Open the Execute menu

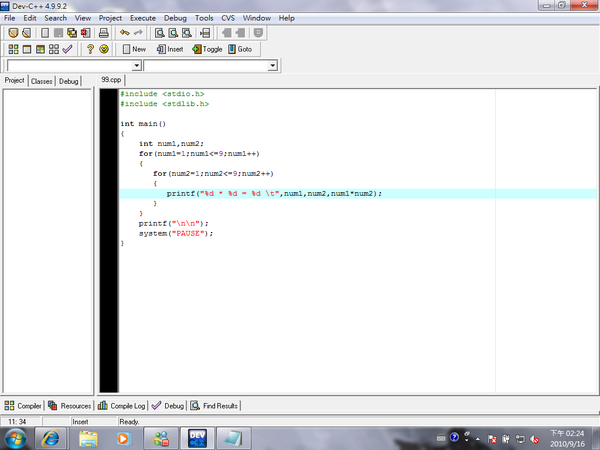coord(143,18)
